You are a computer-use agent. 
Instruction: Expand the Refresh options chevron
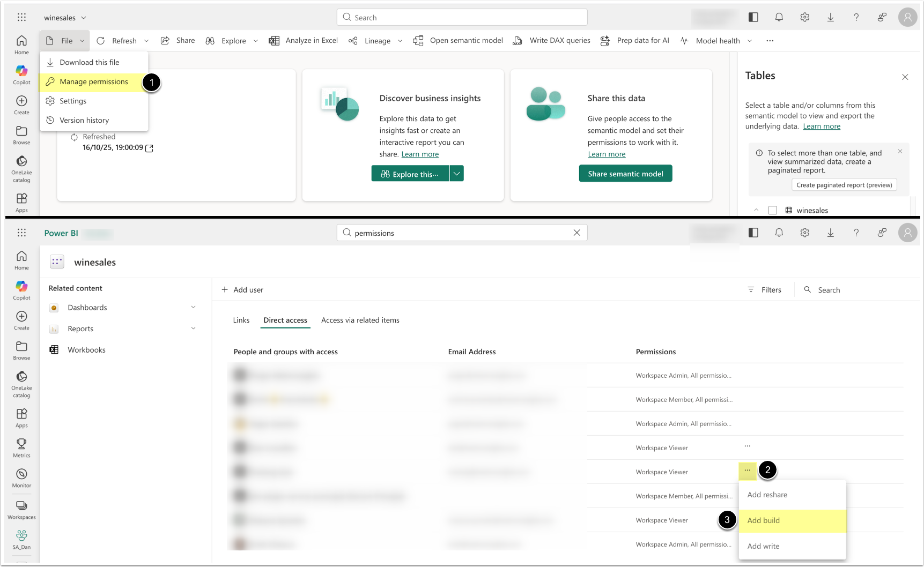pos(146,41)
